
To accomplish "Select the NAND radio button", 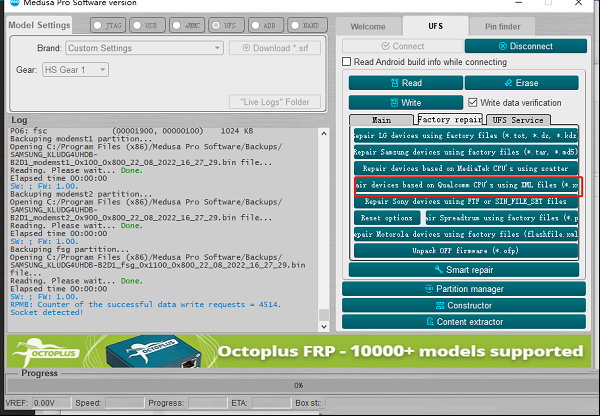I will click(x=295, y=25).
